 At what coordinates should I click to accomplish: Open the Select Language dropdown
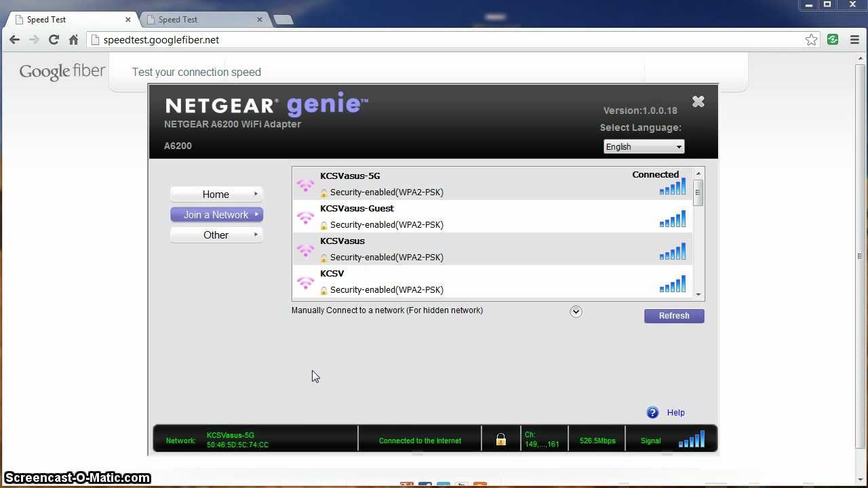[644, 146]
